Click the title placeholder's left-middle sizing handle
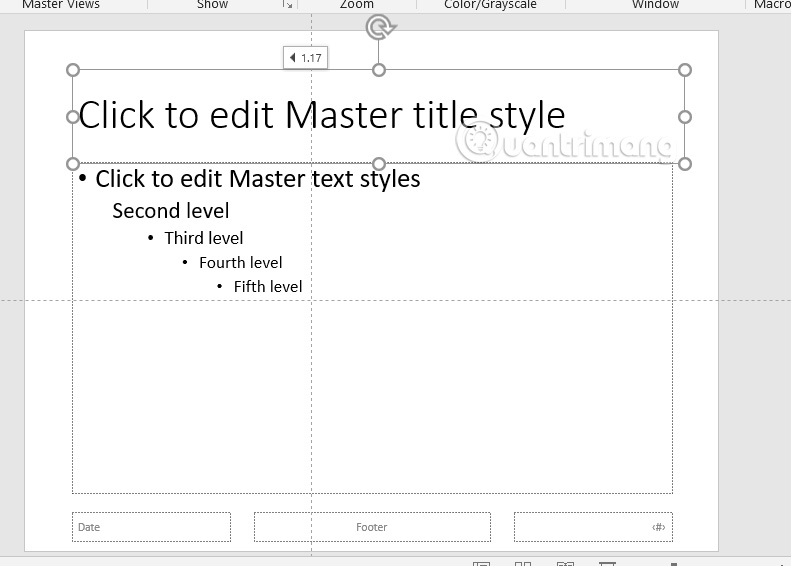This screenshot has height=566, width=791. pyautogui.click(x=73, y=117)
